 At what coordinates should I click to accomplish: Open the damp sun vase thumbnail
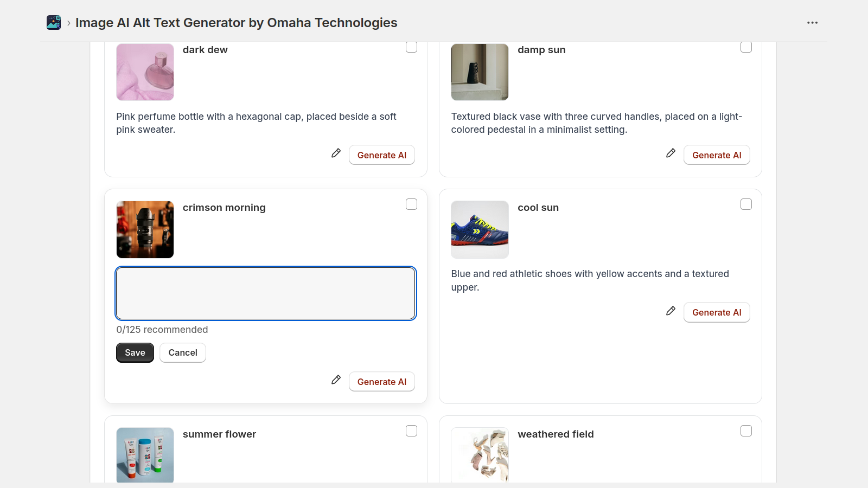tap(480, 72)
